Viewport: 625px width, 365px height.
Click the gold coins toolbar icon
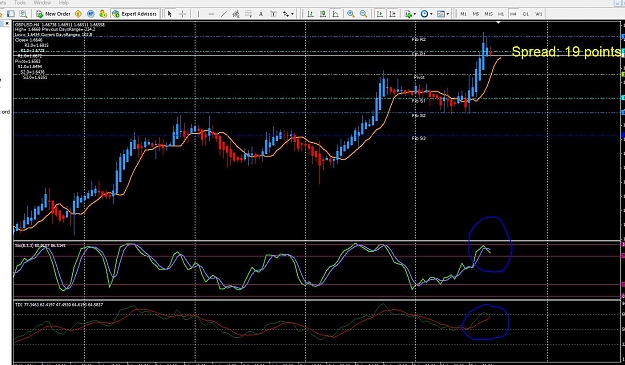point(103,14)
